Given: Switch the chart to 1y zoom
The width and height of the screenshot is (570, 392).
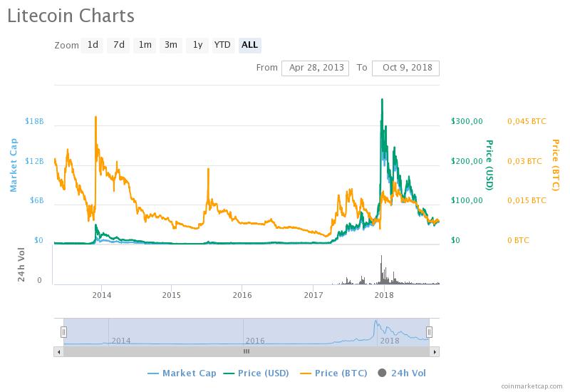Looking at the screenshot, I should (x=197, y=45).
